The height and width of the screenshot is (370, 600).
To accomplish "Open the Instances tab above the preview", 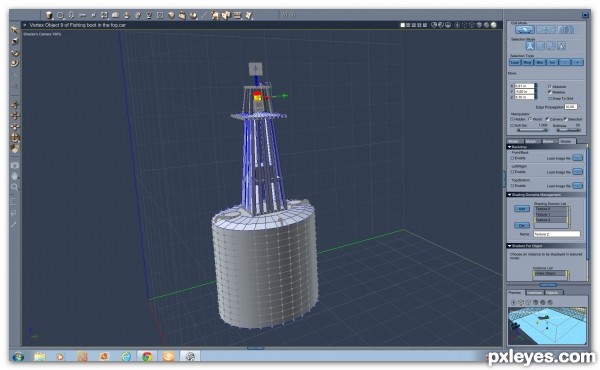I will pyautogui.click(x=535, y=293).
